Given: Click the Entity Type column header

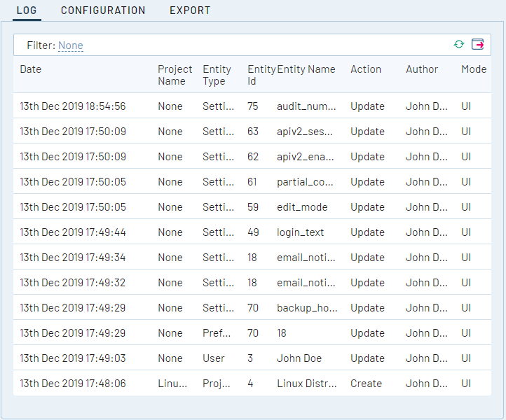Looking at the screenshot, I should coord(217,75).
